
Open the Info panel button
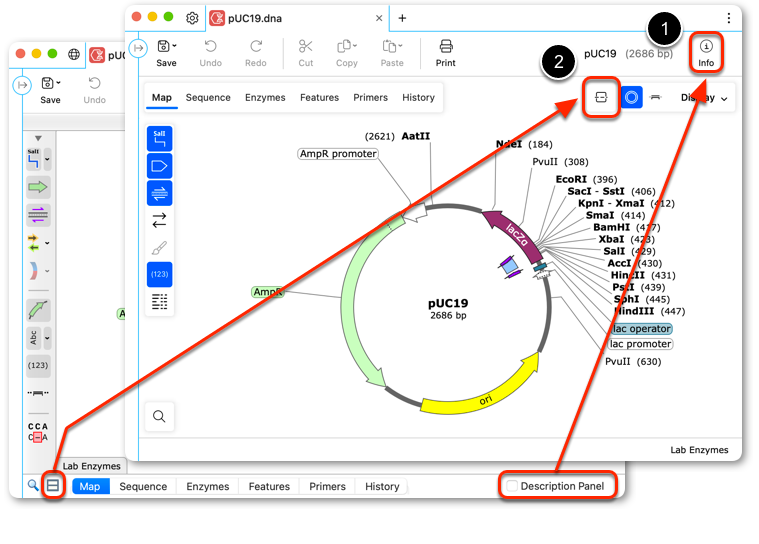pyautogui.click(x=706, y=52)
